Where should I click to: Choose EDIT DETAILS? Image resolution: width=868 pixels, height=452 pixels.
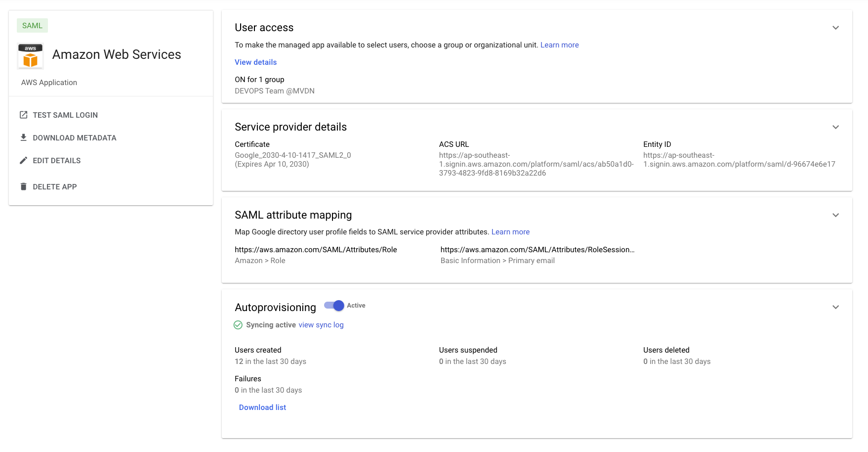[x=57, y=160]
